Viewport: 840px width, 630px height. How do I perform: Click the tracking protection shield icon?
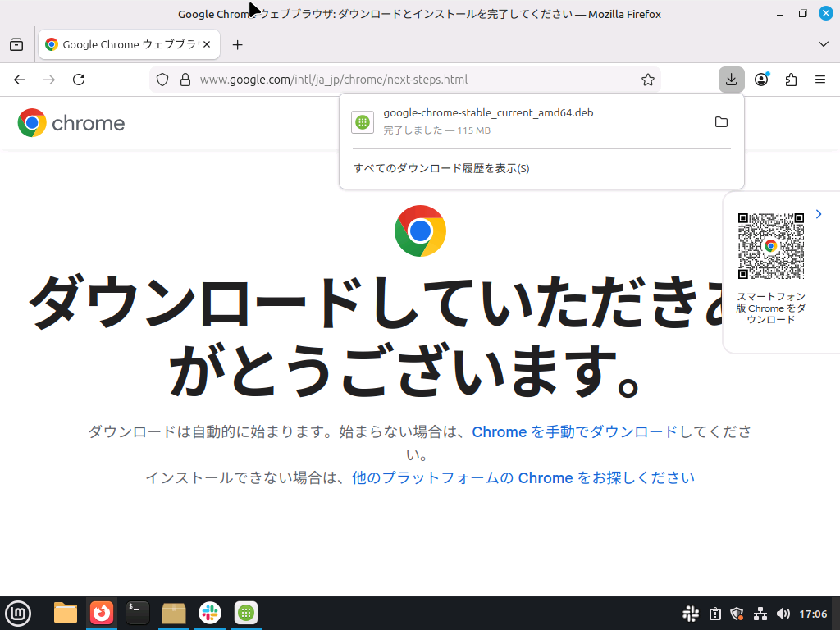click(162, 80)
